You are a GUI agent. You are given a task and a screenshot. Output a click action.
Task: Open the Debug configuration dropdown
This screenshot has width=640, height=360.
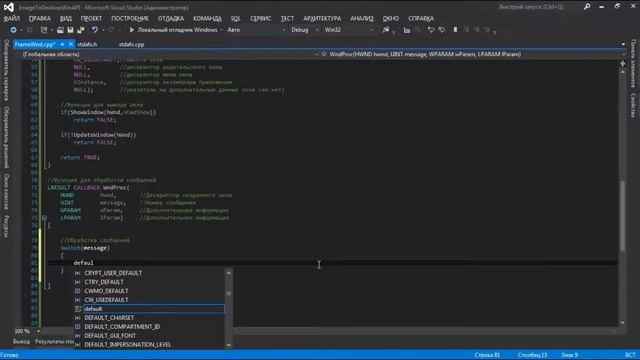[317, 30]
